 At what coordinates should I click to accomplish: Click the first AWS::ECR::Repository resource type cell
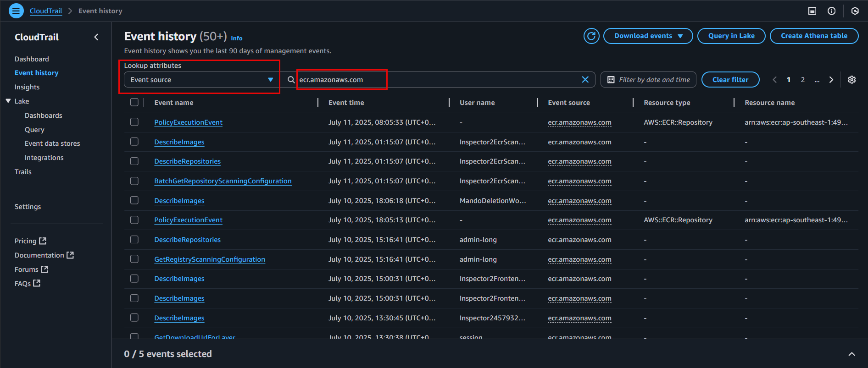click(678, 122)
